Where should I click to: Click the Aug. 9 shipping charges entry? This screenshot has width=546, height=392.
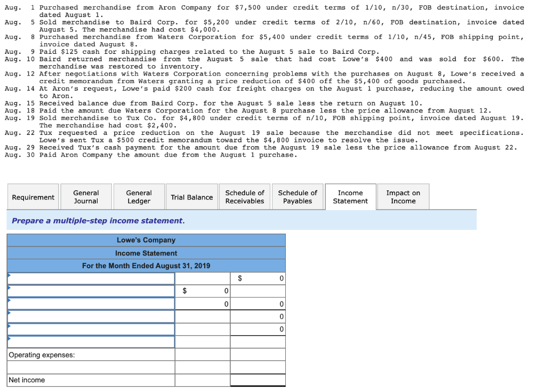[192, 52]
